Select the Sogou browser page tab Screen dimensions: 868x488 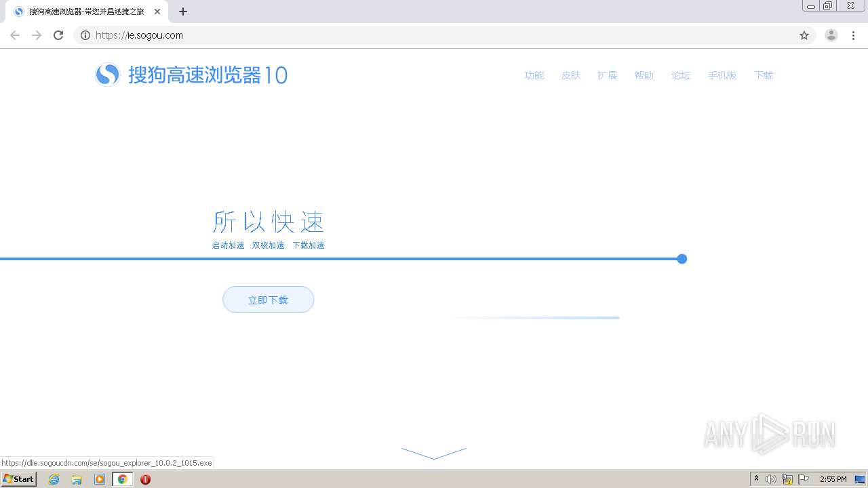tap(86, 12)
